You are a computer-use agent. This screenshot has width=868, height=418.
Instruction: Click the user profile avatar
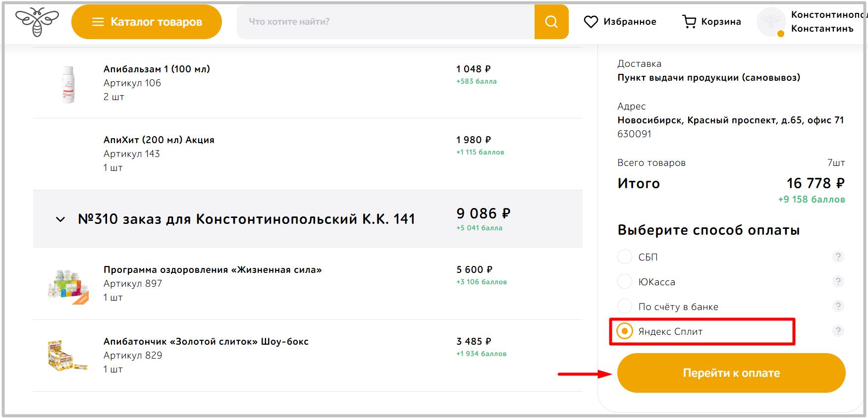click(771, 22)
